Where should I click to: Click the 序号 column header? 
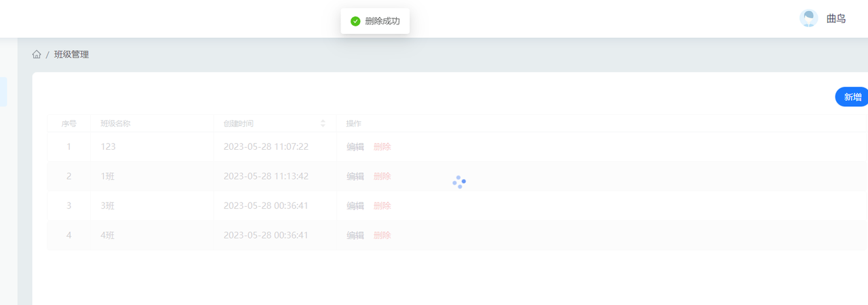pos(68,123)
